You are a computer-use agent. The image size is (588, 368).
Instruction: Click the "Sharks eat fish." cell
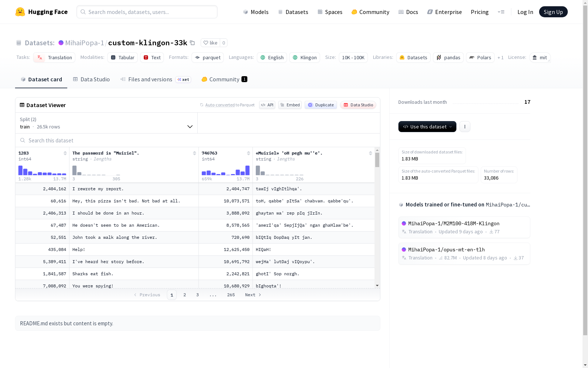(x=134, y=274)
